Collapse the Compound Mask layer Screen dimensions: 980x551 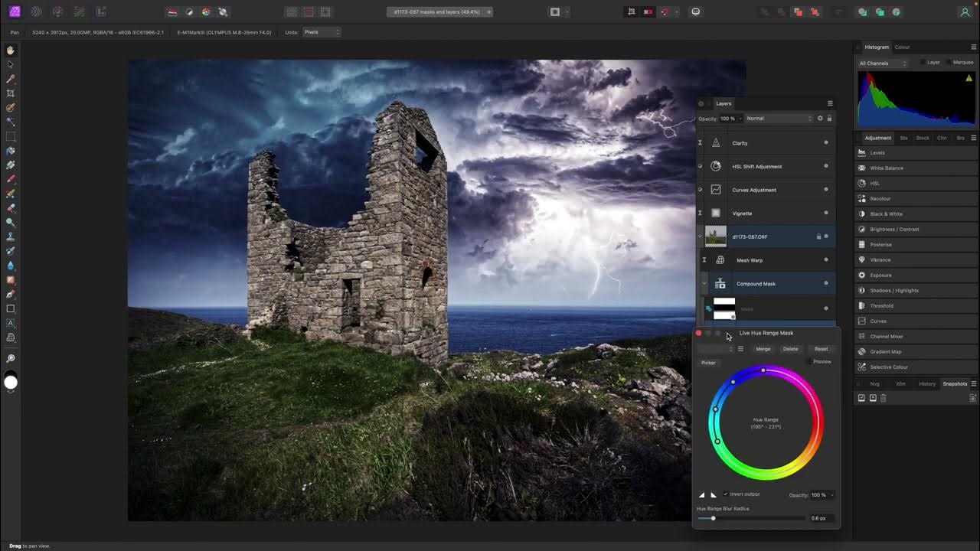point(704,283)
